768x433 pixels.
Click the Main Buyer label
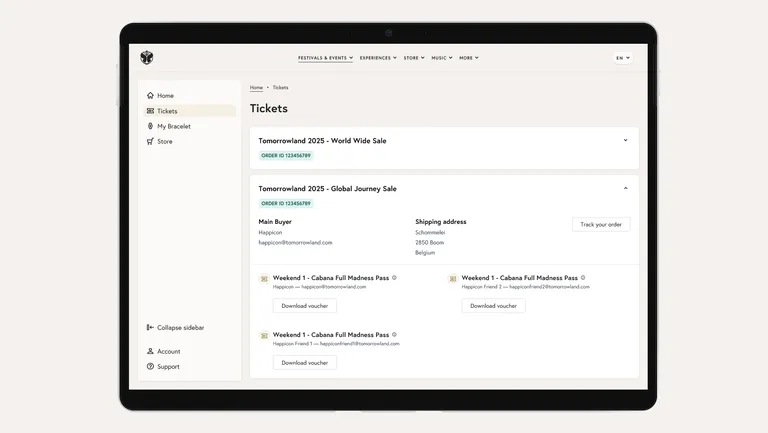click(x=275, y=222)
